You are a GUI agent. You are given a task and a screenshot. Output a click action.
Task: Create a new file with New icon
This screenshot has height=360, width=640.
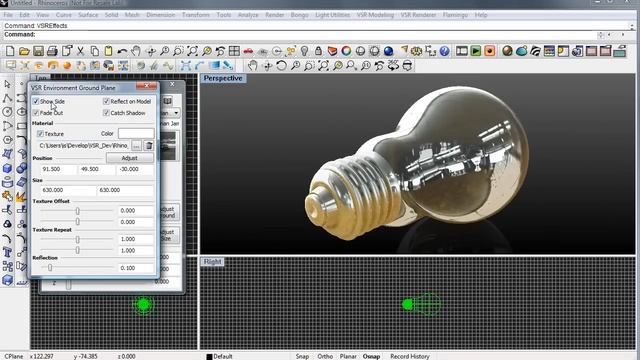pyautogui.click(x=10, y=51)
